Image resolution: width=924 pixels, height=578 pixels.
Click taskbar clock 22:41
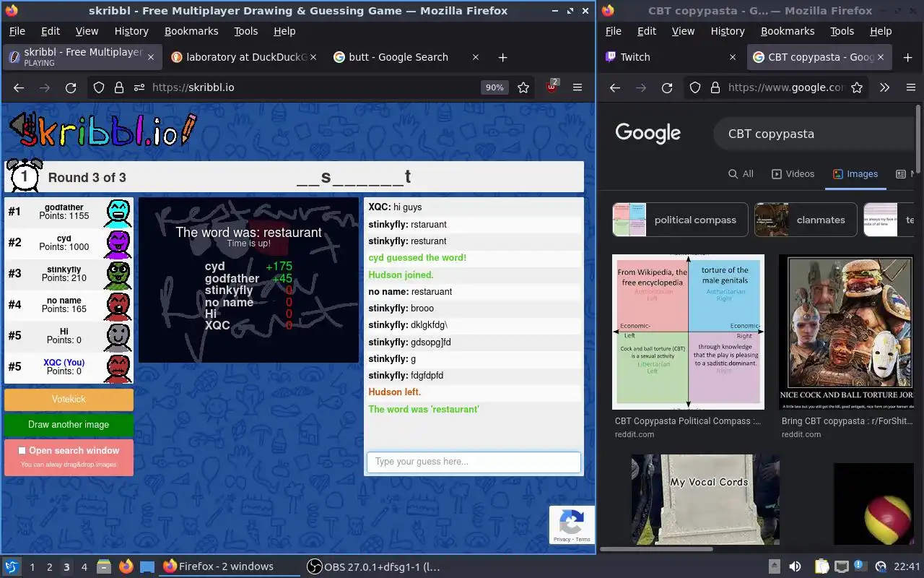tap(907, 566)
